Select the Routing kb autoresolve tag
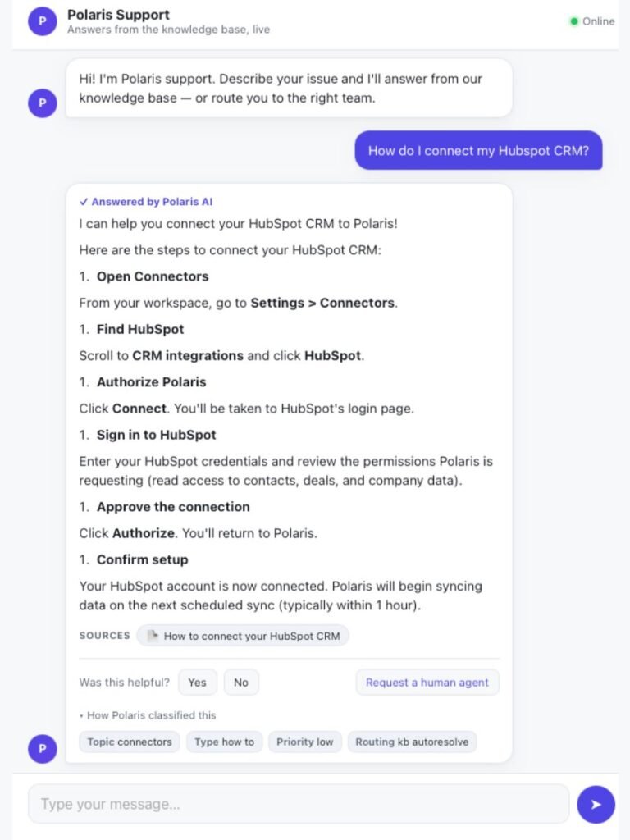This screenshot has height=840, width=630. (412, 742)
